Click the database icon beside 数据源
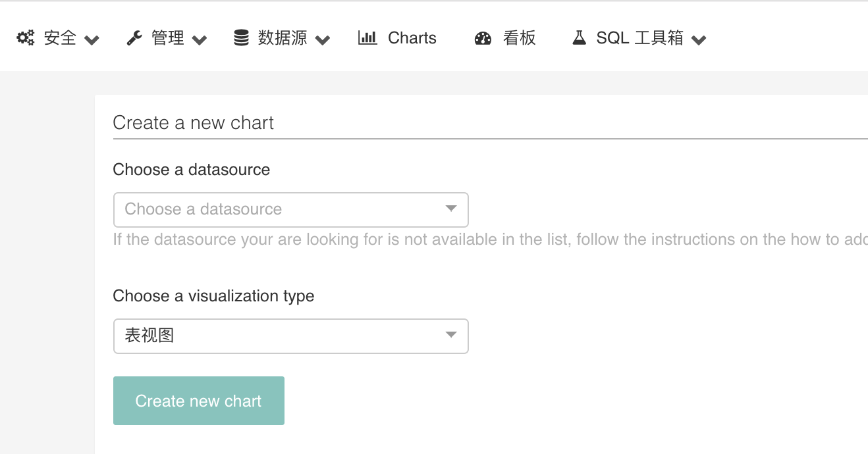Viewport: 868px width, 454px height. tap(242, 38)
